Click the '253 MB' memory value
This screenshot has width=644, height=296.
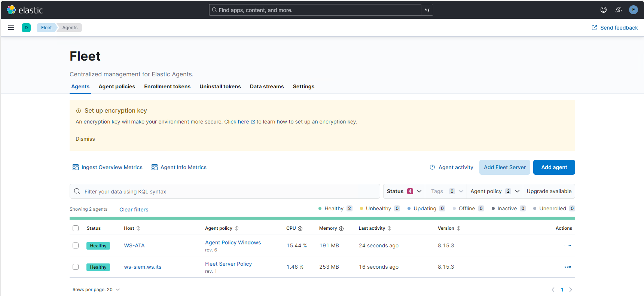pos(329,267)
